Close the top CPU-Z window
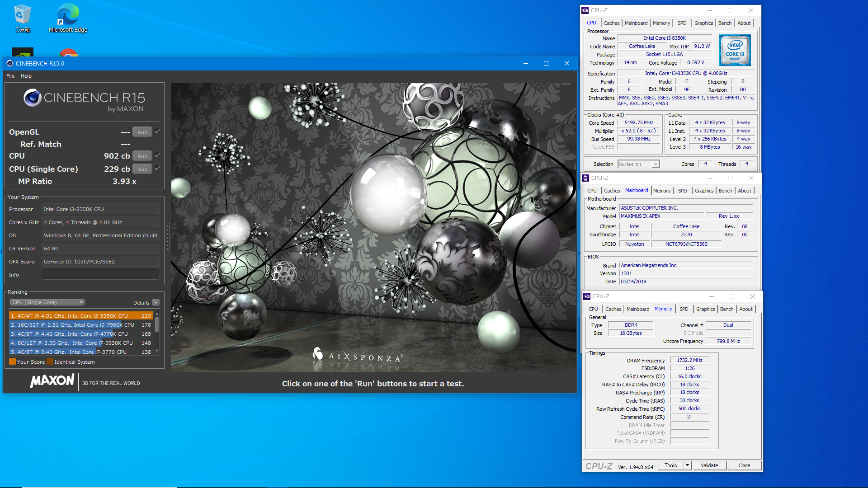868x488 pixels. click(751, 10)
